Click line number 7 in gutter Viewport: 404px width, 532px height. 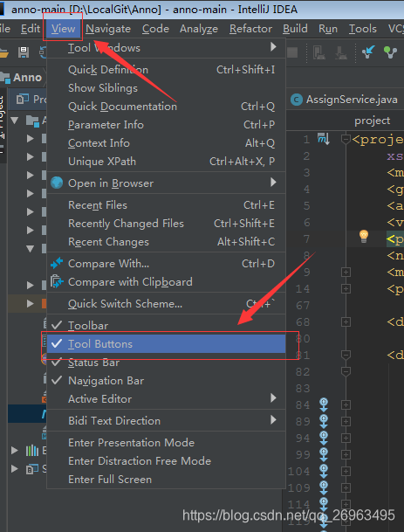point(306,239)
